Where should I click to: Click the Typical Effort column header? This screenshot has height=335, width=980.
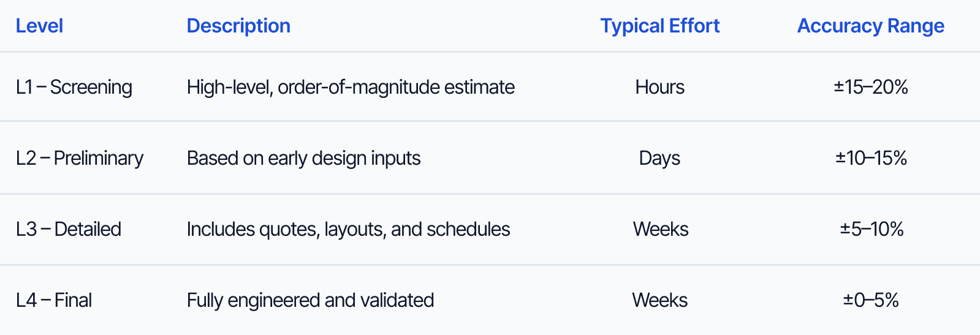click(x=659, y=26)
